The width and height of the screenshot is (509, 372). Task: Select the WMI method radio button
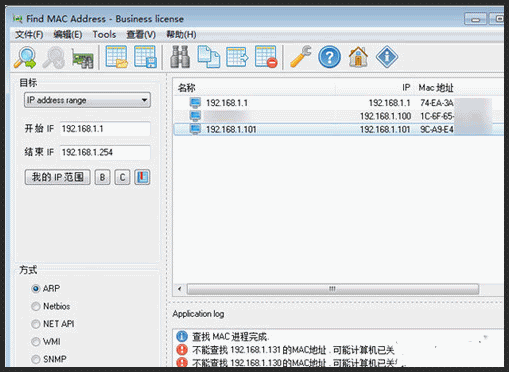coord(36,342)
